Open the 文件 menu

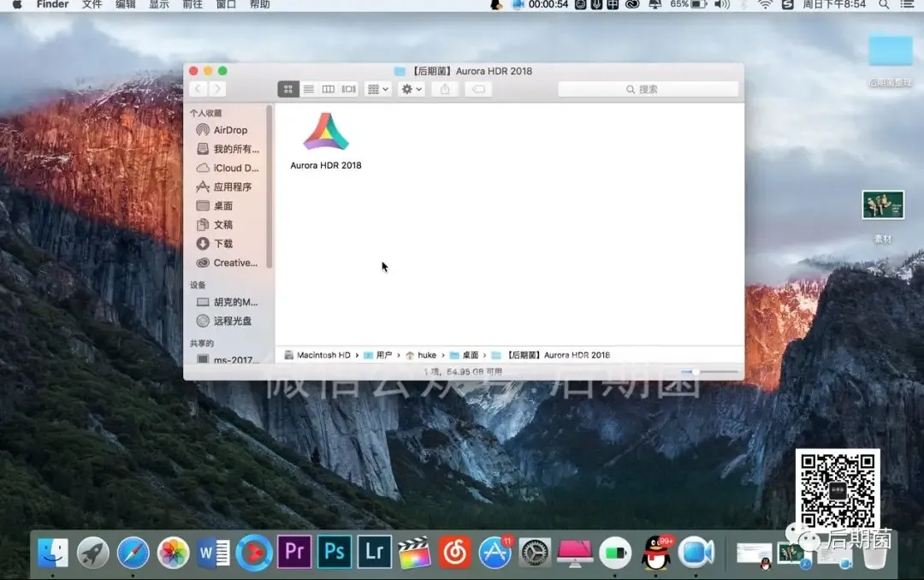point(92,4)
